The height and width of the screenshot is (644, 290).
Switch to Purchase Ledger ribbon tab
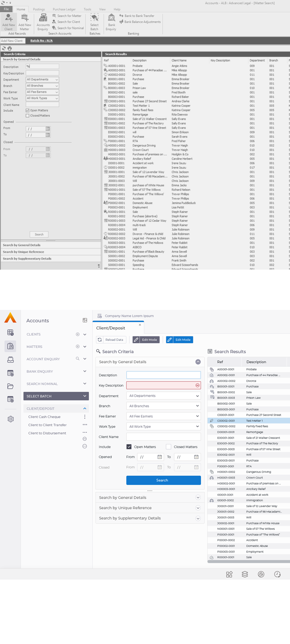(x=64, y=9)
